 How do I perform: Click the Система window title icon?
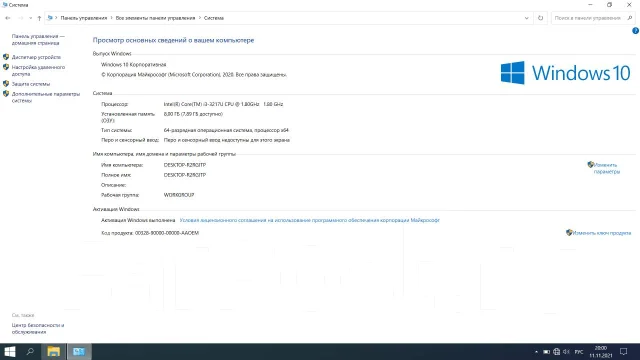(x=4, y=5)
